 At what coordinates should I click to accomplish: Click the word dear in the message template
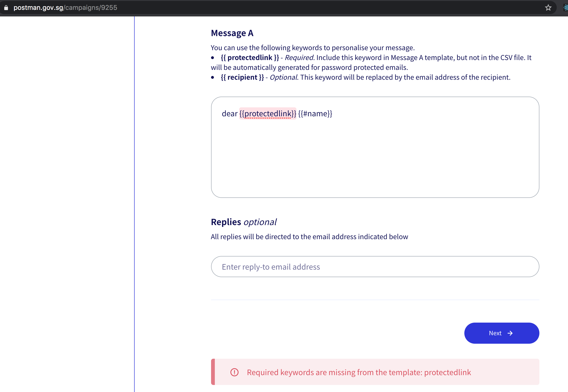(229, 113)
